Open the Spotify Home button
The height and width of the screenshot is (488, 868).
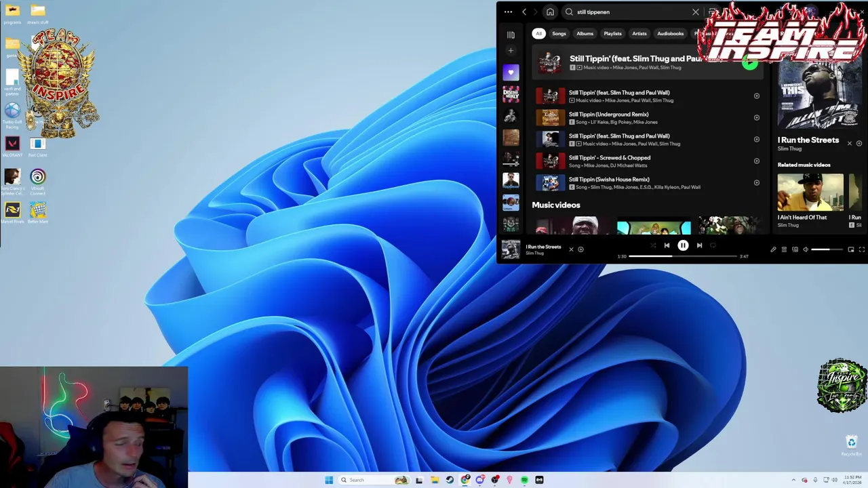click(x=550, y=12)
